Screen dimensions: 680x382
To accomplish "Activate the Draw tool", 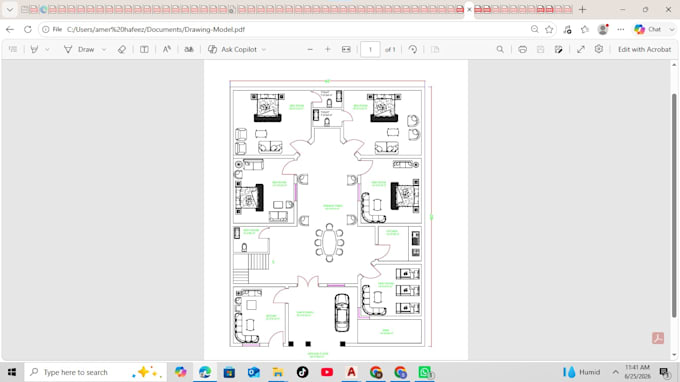I will pos(79,49).
